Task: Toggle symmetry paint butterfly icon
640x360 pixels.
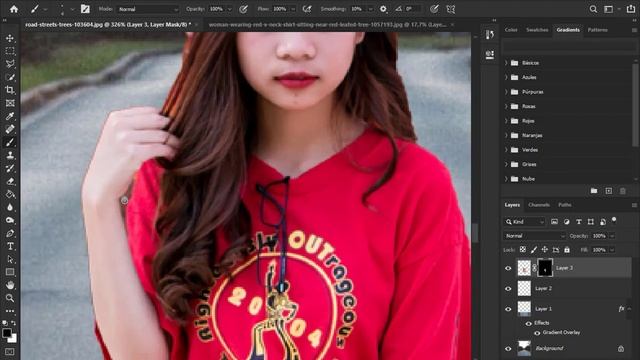Action: click(x=451, y=9)
